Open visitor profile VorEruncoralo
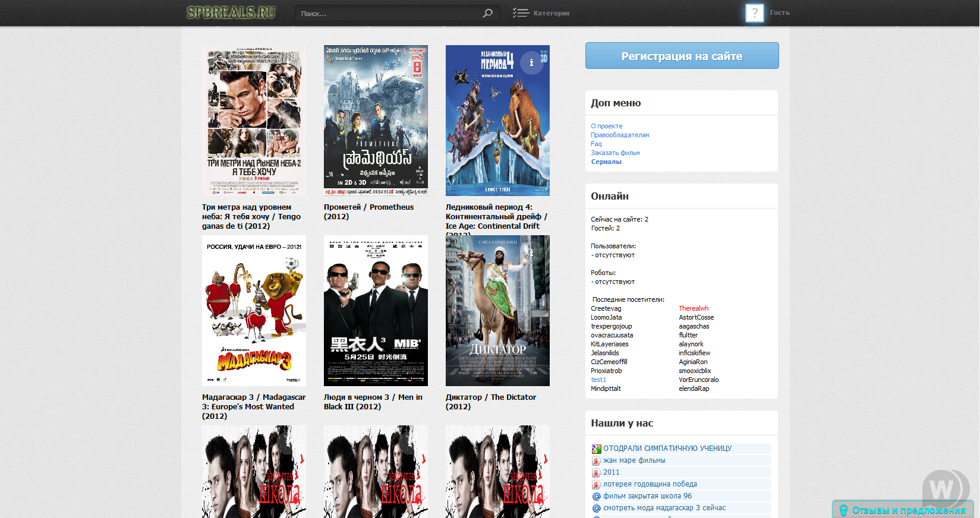 pos(699,380)
